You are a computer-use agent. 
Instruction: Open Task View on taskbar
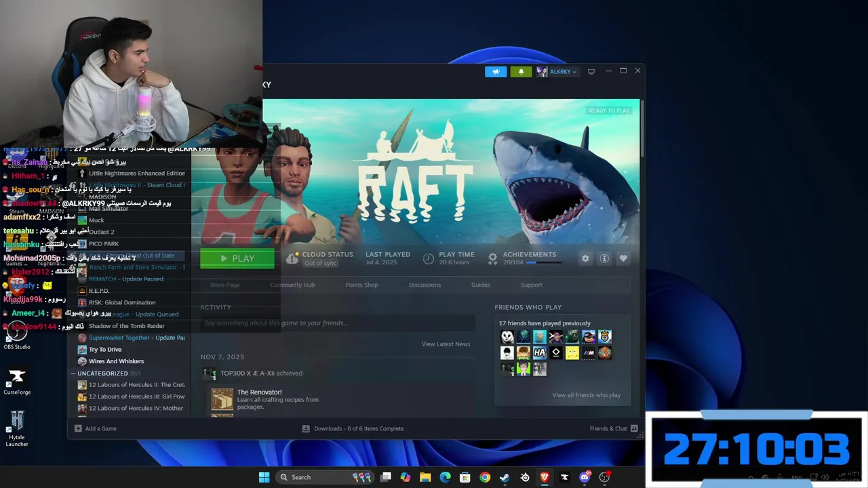coord(386,477)
